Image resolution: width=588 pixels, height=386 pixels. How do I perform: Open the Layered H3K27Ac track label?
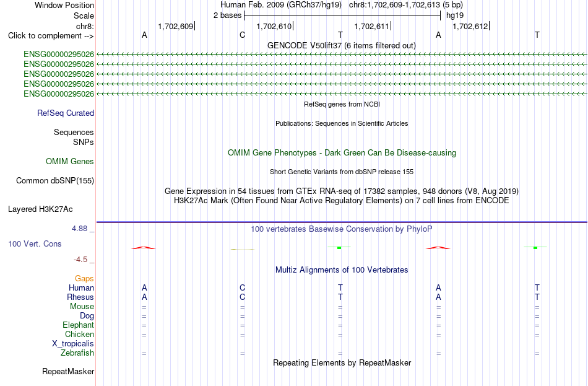[40, 209]
